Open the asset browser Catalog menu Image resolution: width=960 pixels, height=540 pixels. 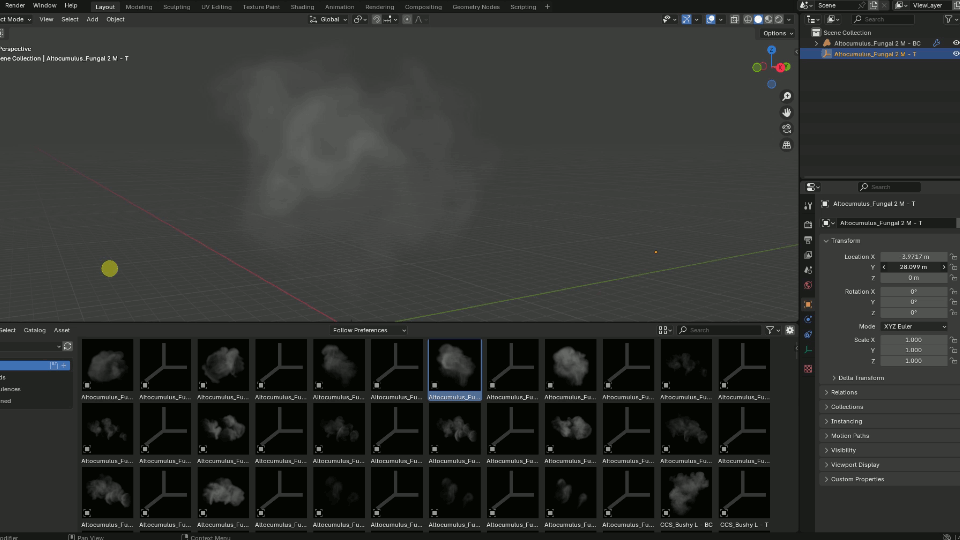pyautogui.click(x=35, y=330)
